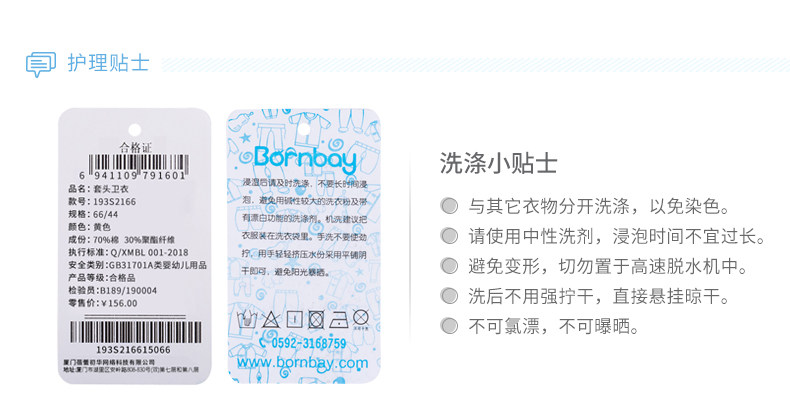This screenshot has height=411, width=790.
Task: Click the phone handset icon before 0592-3168759
Action: (x=262, y=343)
